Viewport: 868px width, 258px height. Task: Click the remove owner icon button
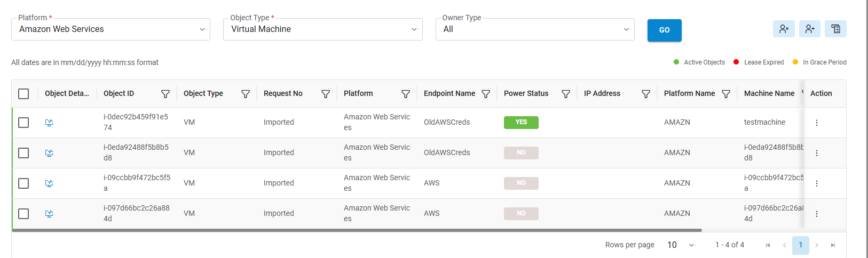(x=784, y=29)
